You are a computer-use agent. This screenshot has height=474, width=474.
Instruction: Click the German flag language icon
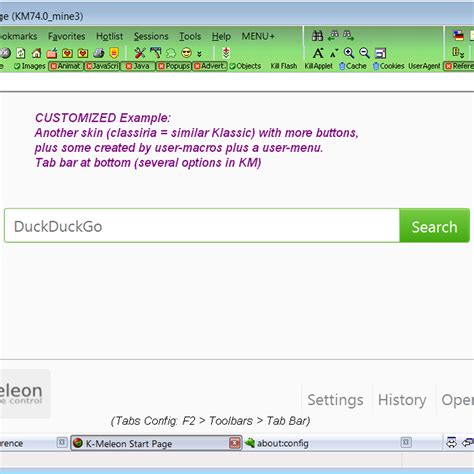(x=459, y=35)
